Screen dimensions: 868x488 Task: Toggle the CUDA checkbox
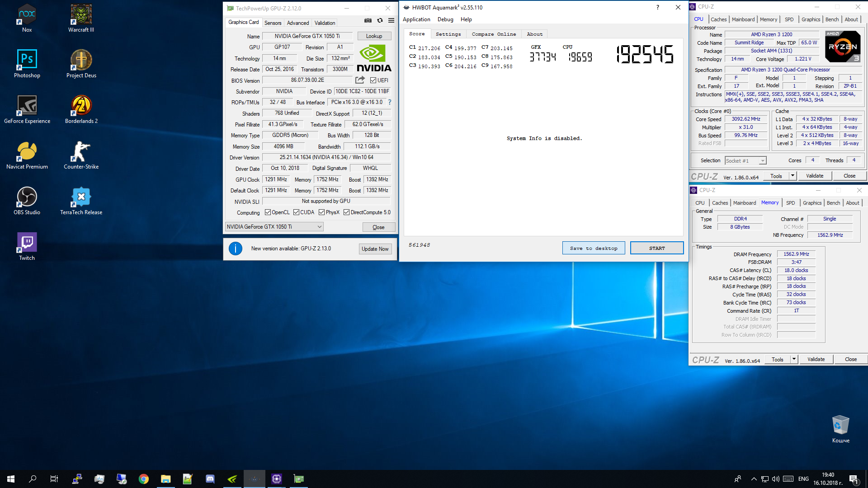tap(296, 212)
